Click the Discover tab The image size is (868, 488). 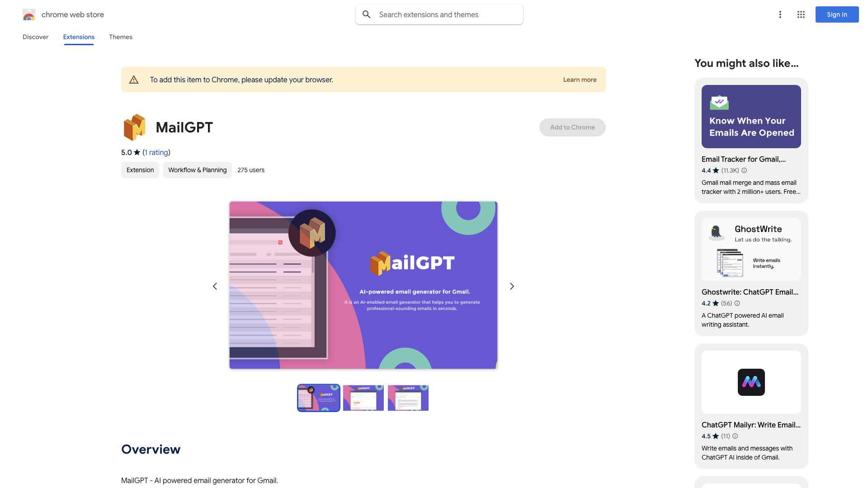pyautogui.click(x=35, y=37)
